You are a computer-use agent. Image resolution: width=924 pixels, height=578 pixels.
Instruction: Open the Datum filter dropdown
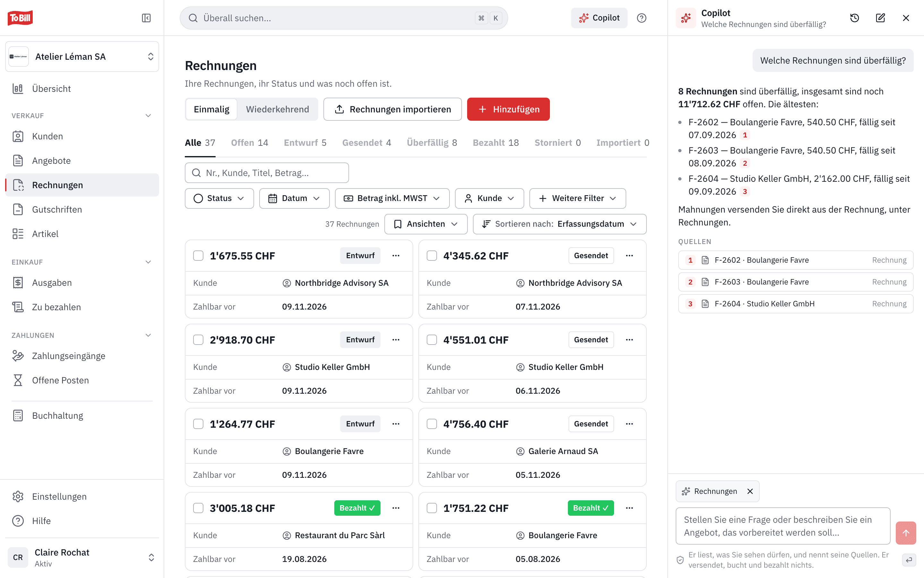click(x=294, y=198)
